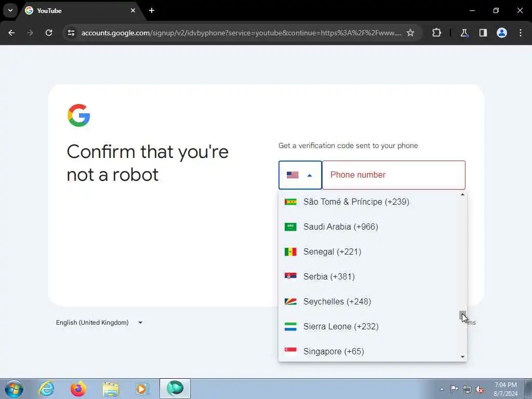The height and width of the screenshot is (399, 532).
Task: Click the country list scroll down arrow
Action: pyautogui.click(x=462, y=357)
